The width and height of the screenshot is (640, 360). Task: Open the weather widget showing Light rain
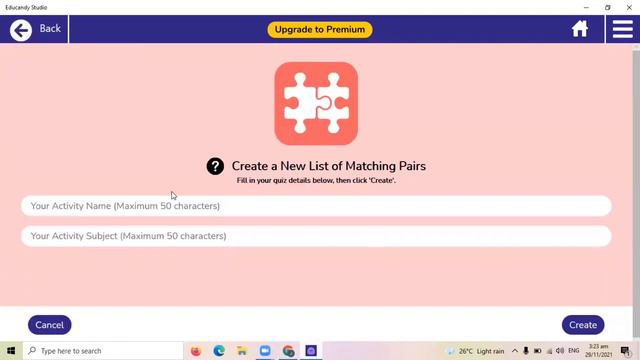click(x=476, y=351)
